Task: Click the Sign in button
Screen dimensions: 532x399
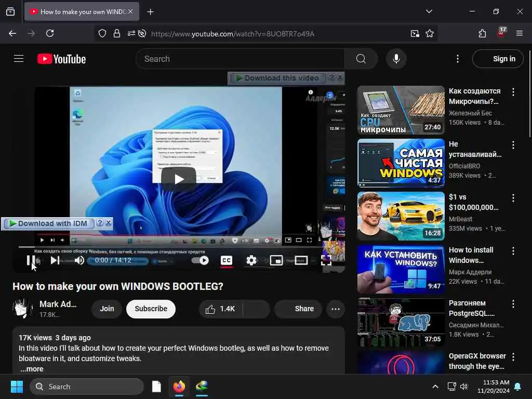Action: click(x=497, y=59)
